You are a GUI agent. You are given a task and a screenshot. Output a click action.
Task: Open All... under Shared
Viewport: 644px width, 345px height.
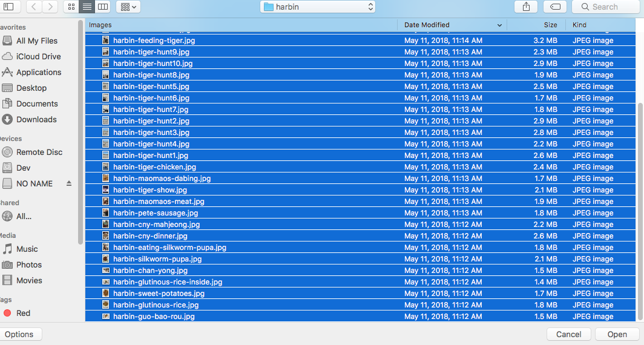click(24, 216)
